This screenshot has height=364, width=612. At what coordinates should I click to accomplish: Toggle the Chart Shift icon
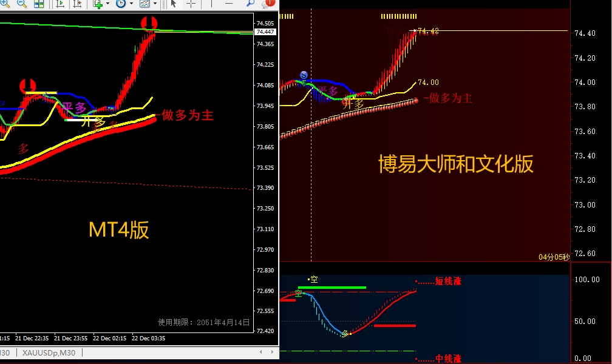click(x=77, y=4)
